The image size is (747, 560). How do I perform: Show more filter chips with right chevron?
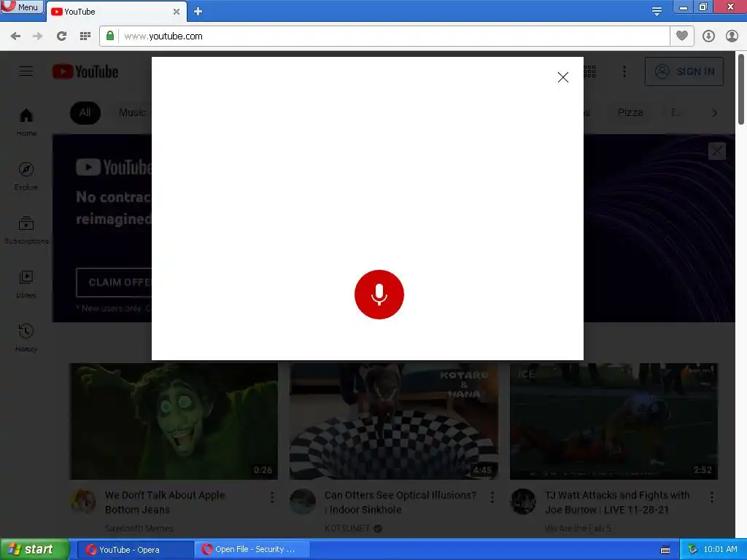[x=714, y=113]
